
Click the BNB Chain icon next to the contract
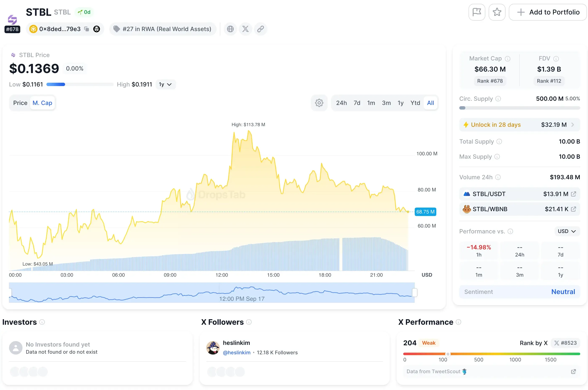click(x=33, y=29)
